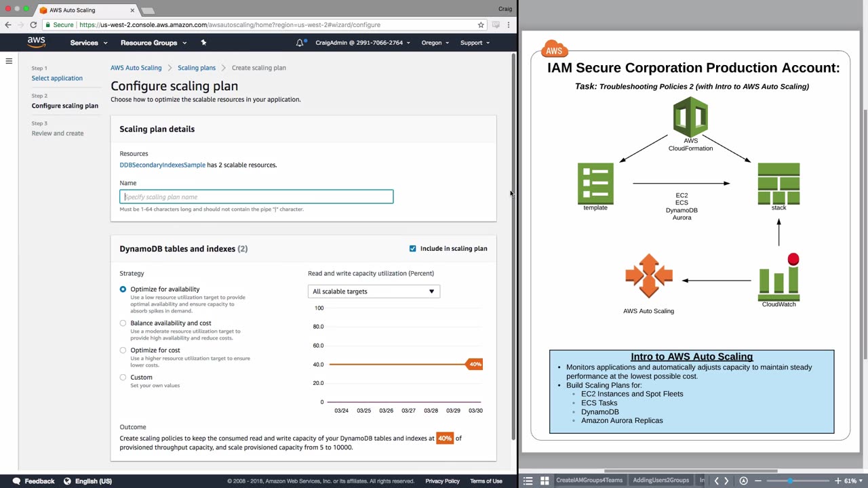This screenshot has width=868, height=488.
Task: Click the cast extension icon in the address bar
Action: point(496,25)
